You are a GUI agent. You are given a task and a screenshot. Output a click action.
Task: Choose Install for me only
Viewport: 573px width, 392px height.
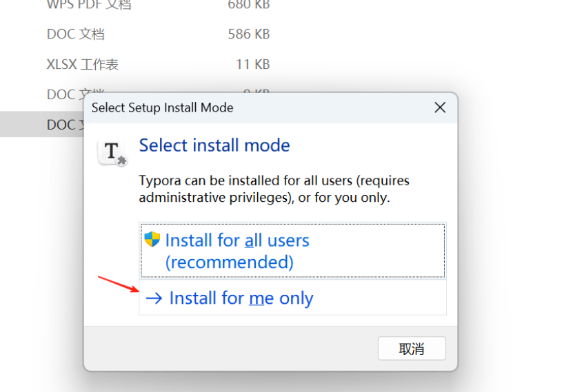(292, 298)
